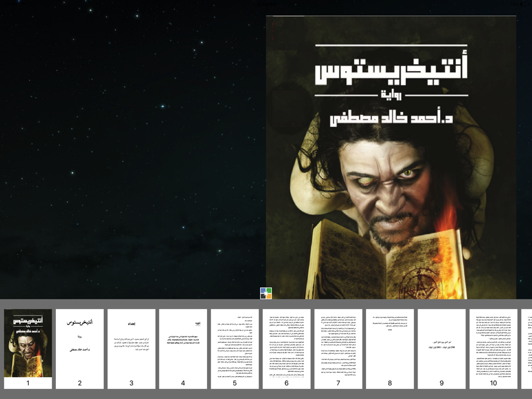Go to the page 9 thumbnail
The image size is (532, 399).
tap(442, 349)
